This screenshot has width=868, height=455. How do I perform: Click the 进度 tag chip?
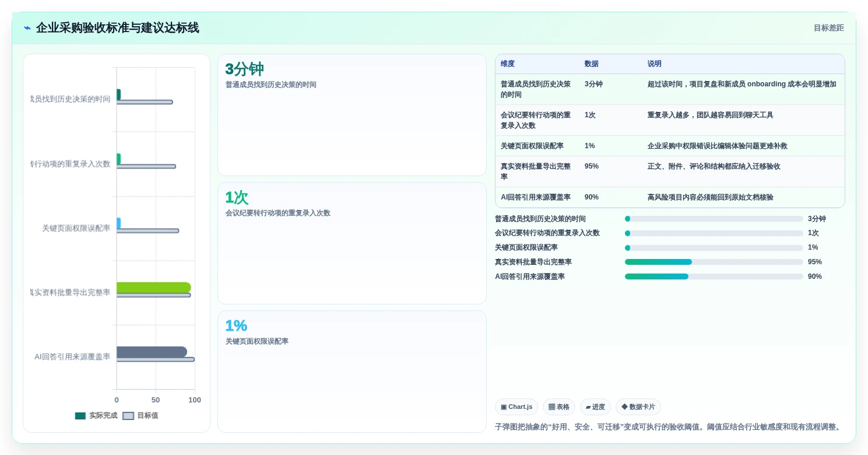(x=595, y=407)
